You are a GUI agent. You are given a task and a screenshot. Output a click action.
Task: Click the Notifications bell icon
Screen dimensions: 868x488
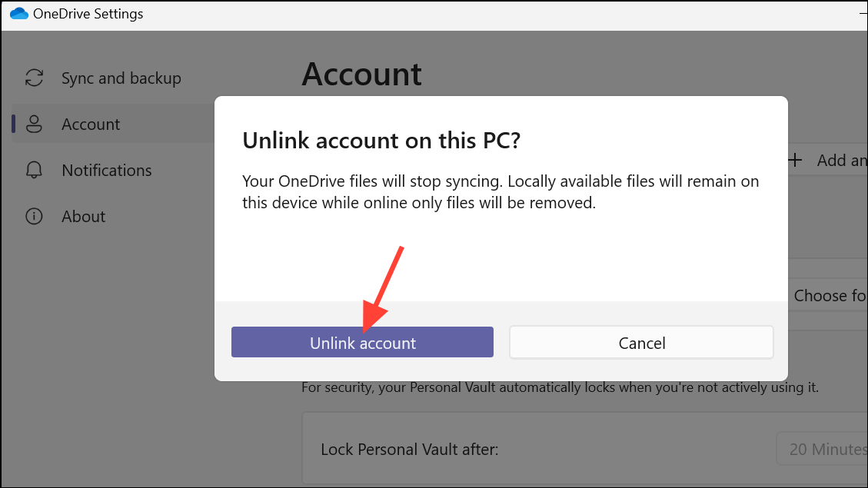point(34,170)
